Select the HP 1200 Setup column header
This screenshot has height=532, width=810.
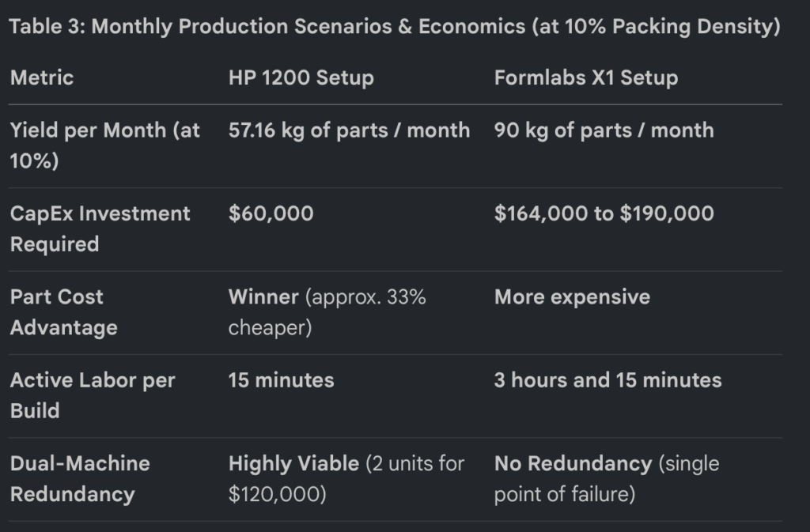[301, 78]
